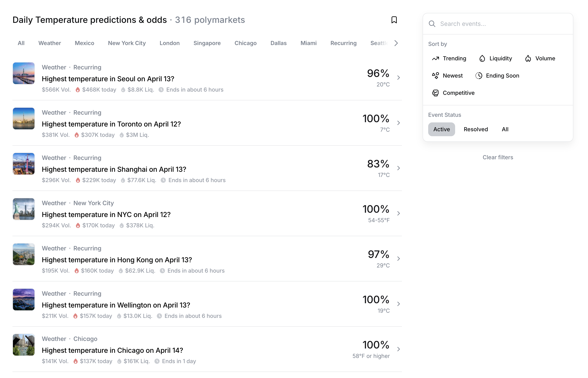Click the Hong Kong market thumbnail
Image resolution: width=588 pixels, height=378 pixels.
23,254
